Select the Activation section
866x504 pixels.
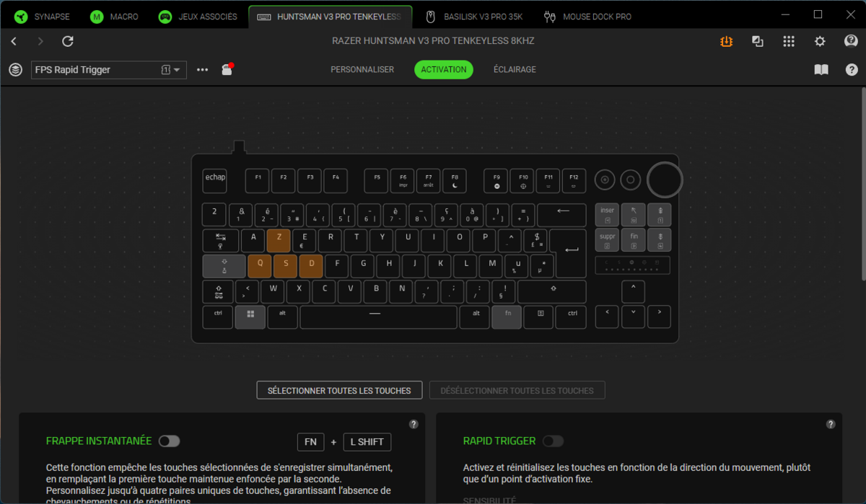pyautogui.click(x=444, y=70)
